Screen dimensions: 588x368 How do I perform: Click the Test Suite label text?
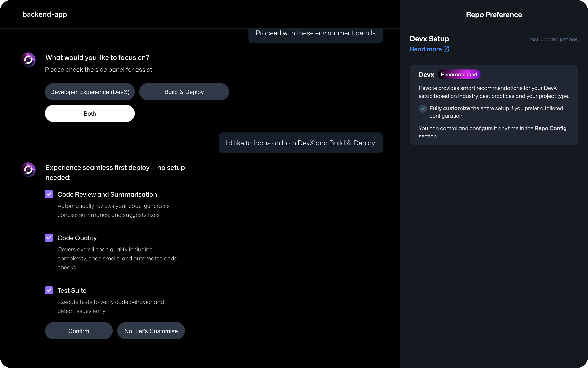point(72,290)
